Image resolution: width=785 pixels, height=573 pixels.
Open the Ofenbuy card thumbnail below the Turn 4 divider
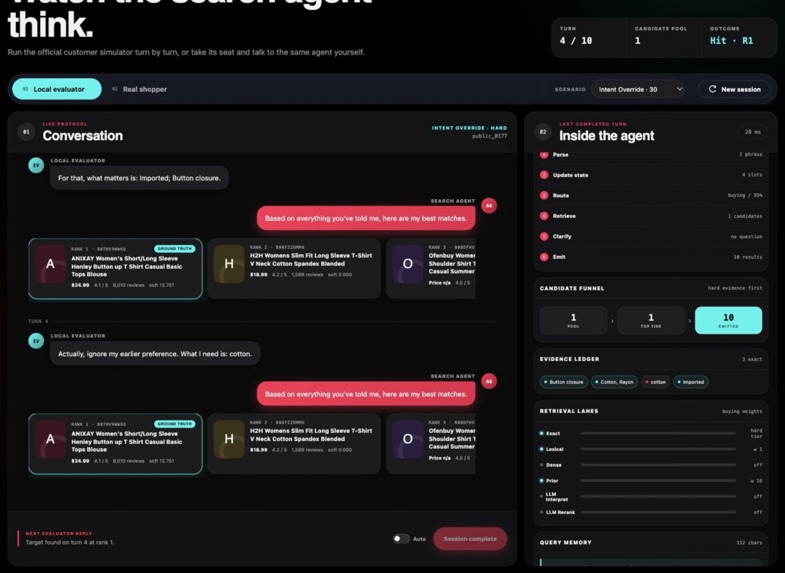tap(408, 439)
